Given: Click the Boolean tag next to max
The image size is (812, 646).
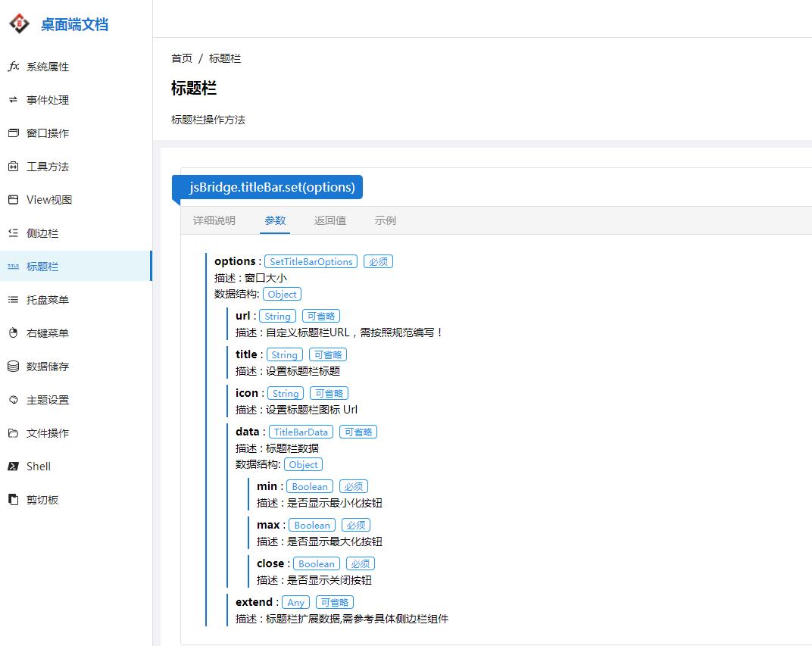Looking at the screenshot, I should [312, 525].
